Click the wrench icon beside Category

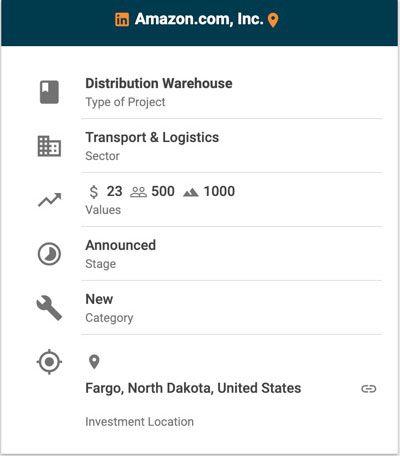pos(49,308)
